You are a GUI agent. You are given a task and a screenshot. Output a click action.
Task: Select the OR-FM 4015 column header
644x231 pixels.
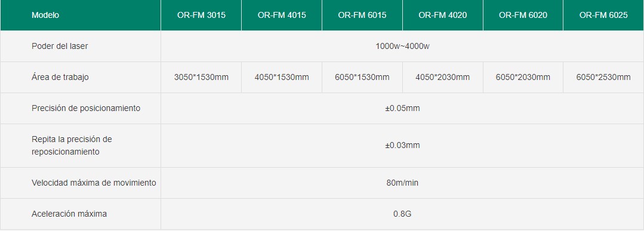282,15
